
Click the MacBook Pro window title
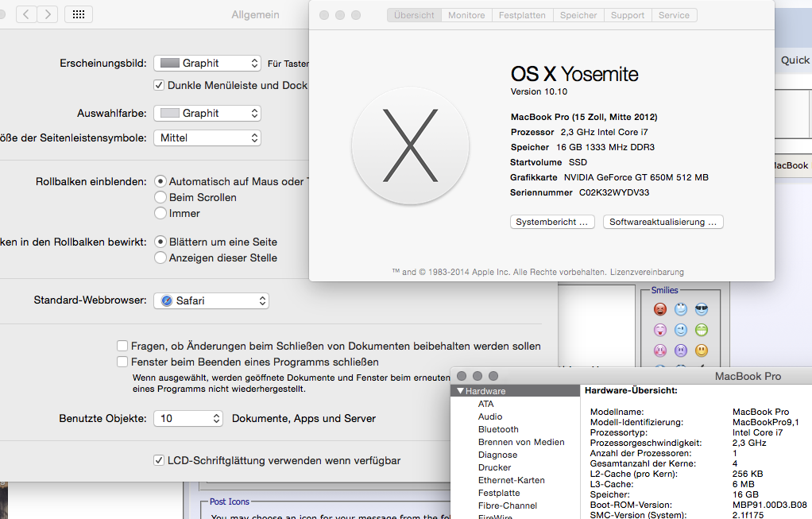pyautogui.click(x=748, y=377)
